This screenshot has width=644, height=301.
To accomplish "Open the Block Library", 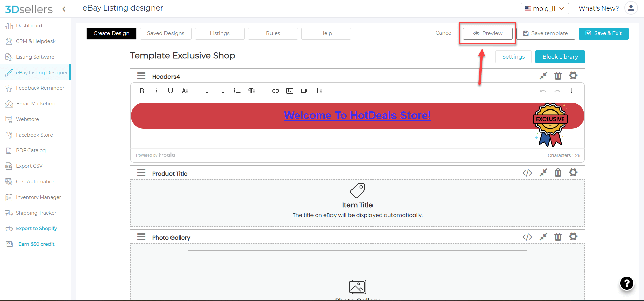I will click(x=560, y=57).
